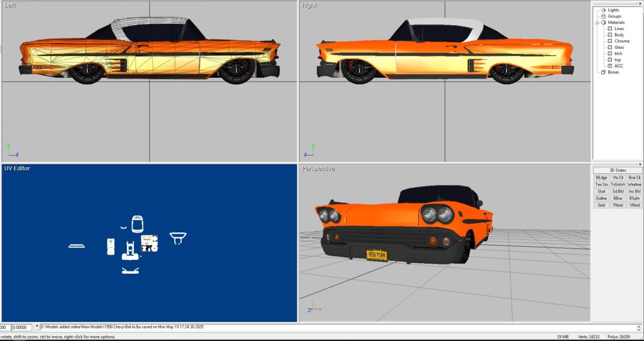Select the top material entry
The width and height of the screenshot is (644, 341).
point(618,60)
